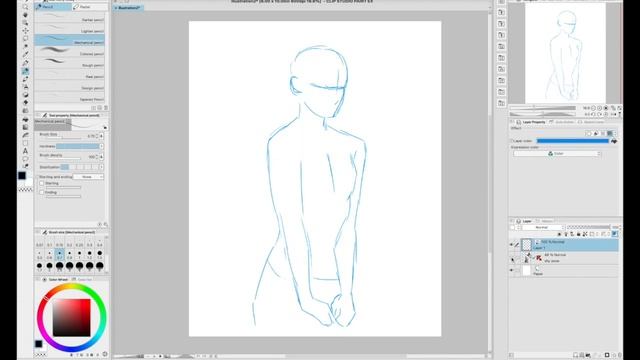Image resolution: width=640 pixels, height=360 pixels.
Task: Switch to Pencil sub tool tab
Action: click(53, 7)
